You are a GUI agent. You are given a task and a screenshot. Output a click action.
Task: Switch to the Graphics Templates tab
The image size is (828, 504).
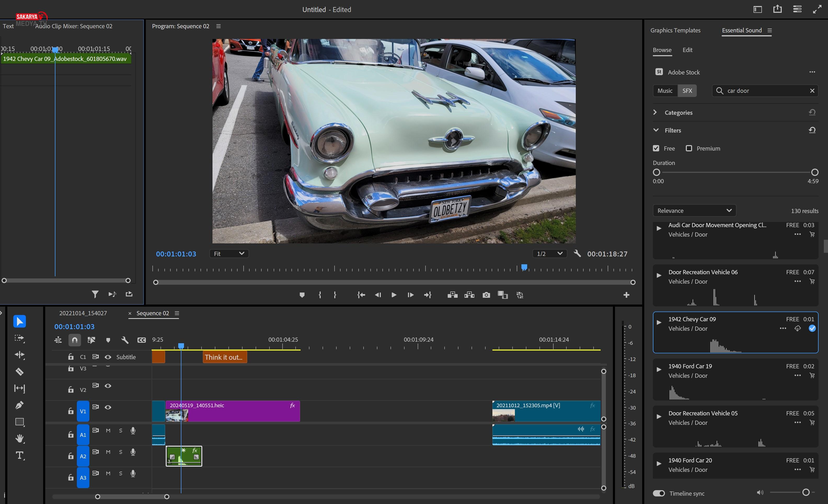(675, 30)
